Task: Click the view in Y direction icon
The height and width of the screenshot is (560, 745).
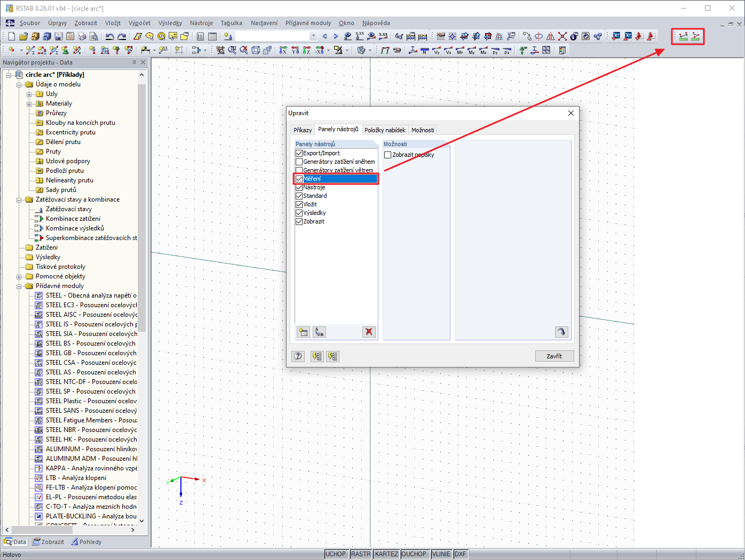Action: (x=295, y=50)
